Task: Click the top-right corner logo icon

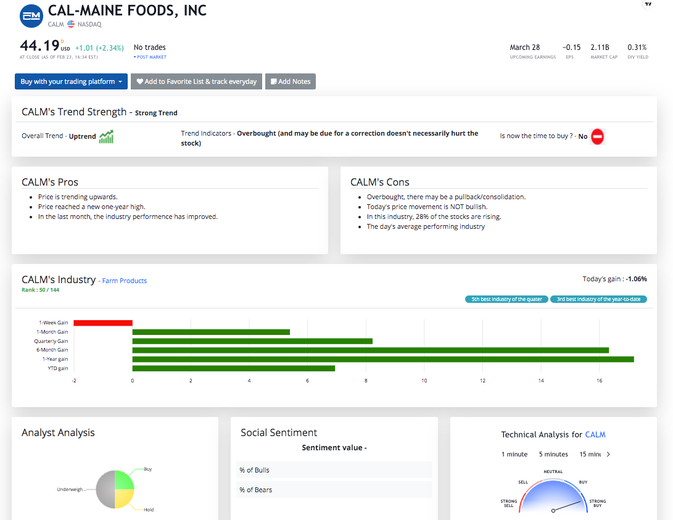Action: (x=648, y=4)
